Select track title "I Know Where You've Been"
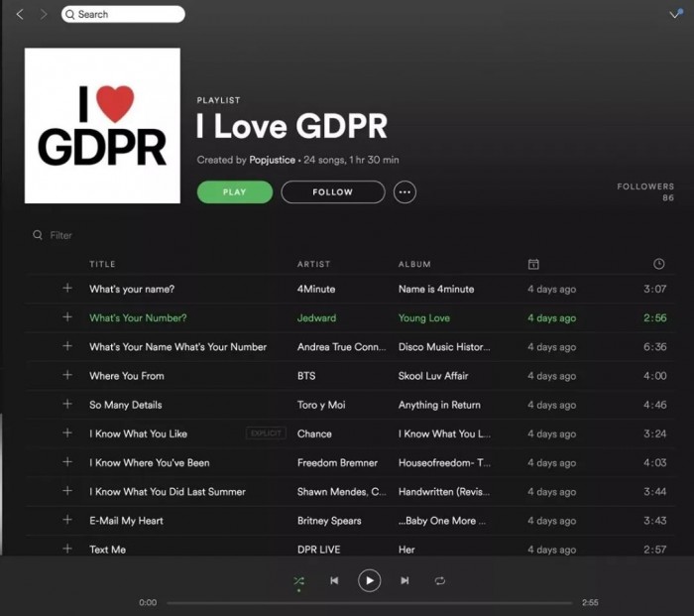 point(149,463)
